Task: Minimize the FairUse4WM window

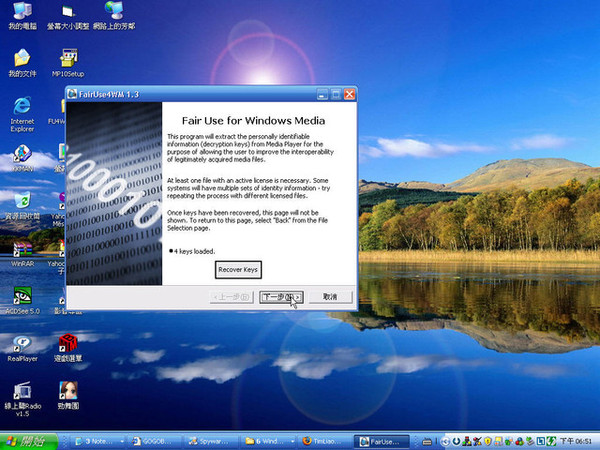Action: click(323, 94)
